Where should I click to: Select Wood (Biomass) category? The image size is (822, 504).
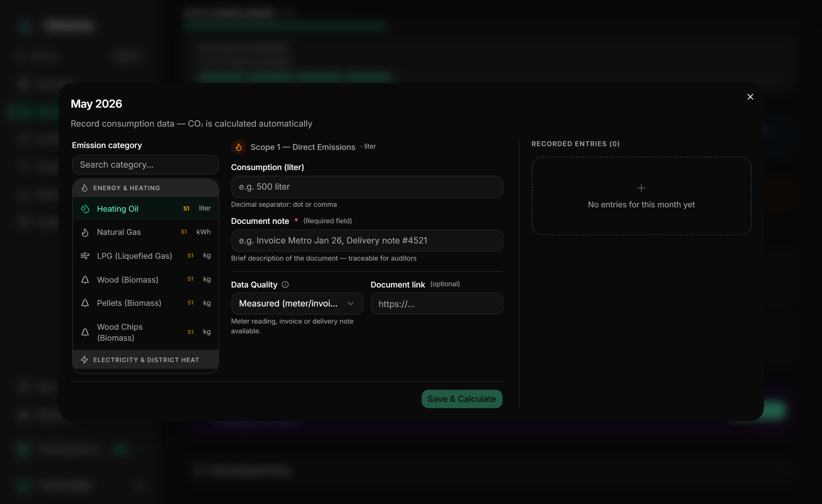click(145, 279)
